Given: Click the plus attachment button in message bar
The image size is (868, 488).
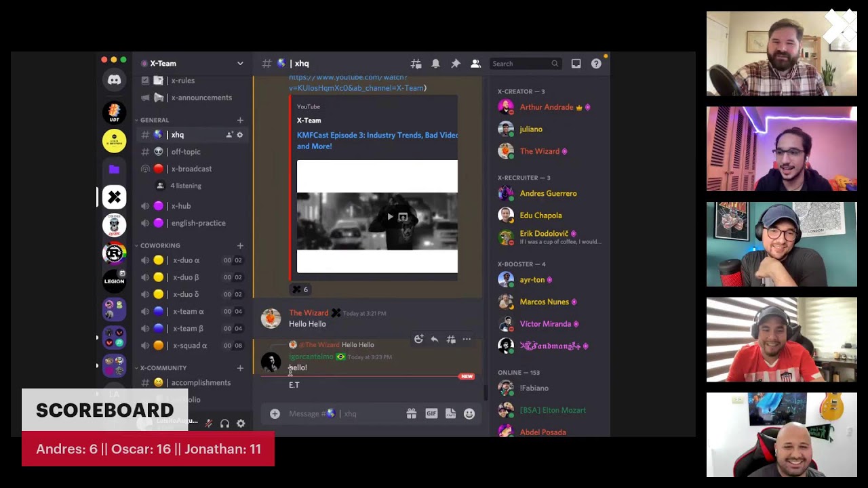Looking at the screenshot, I should coord(275,413).
